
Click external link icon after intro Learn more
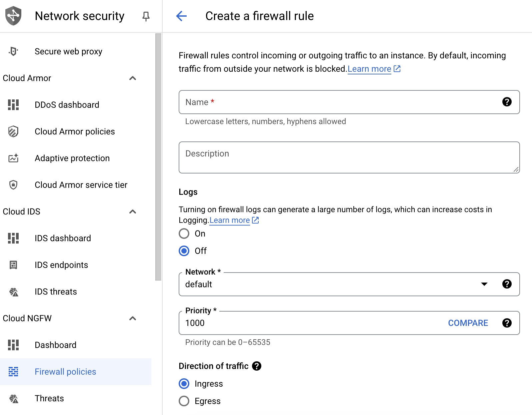(x=397, y=69)
